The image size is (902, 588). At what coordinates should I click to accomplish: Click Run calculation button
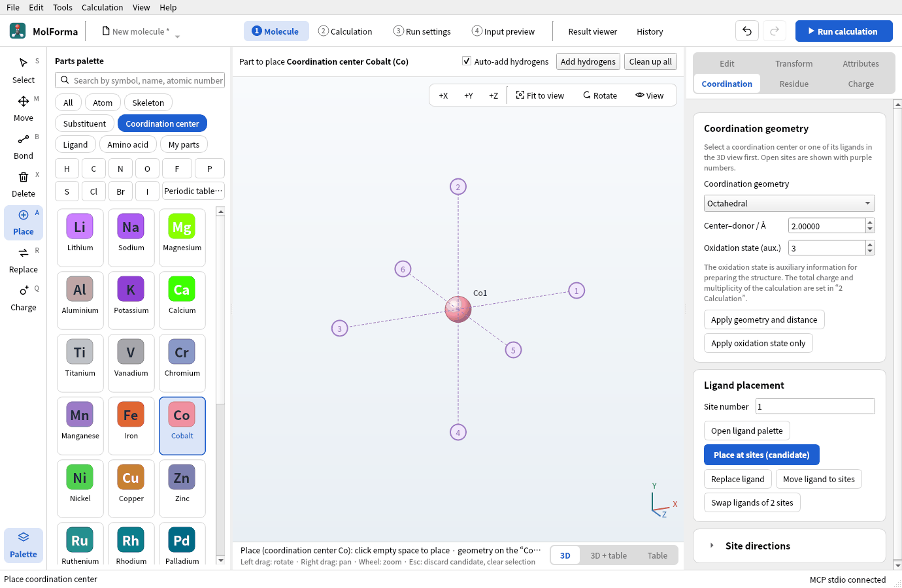click(x=844, y=31)
